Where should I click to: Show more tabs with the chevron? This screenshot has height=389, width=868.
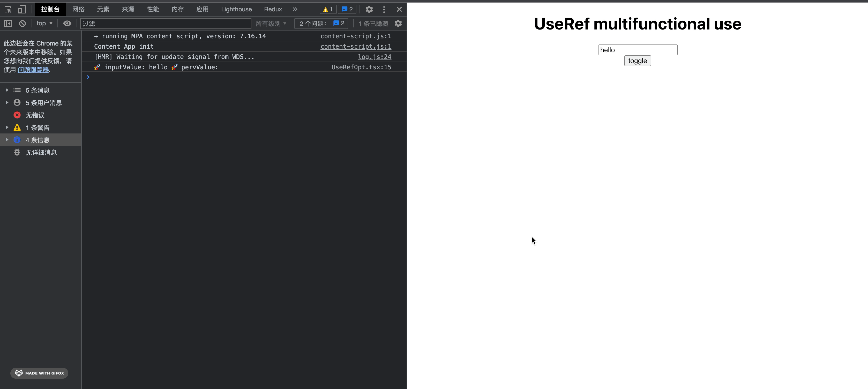pyautogui.click(x=295, y=9)
